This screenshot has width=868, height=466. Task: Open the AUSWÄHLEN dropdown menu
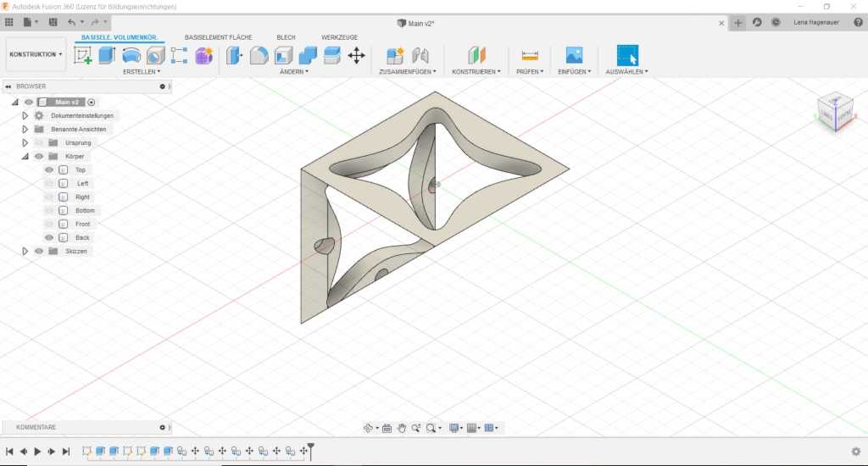click(626, 71)
